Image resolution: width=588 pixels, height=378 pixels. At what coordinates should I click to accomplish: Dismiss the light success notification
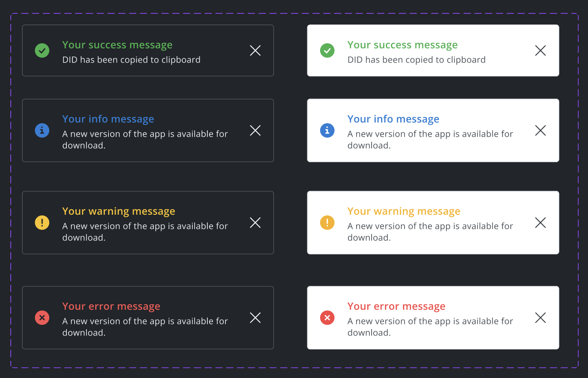[x=540, y=51]
